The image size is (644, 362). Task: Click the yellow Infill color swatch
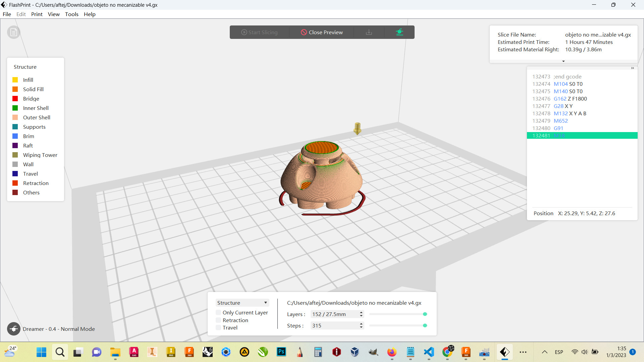[15, 80]
